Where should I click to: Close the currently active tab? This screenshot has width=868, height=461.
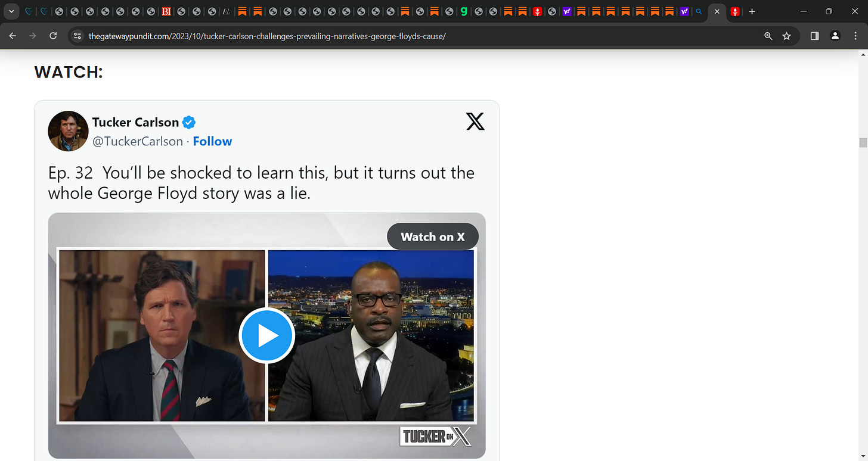point(717,11)
